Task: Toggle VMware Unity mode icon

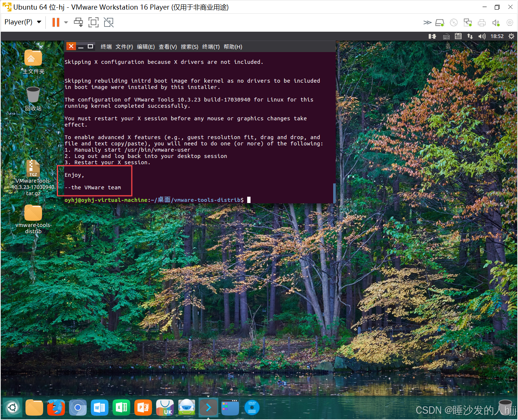Action: click(x=109, y=23)
